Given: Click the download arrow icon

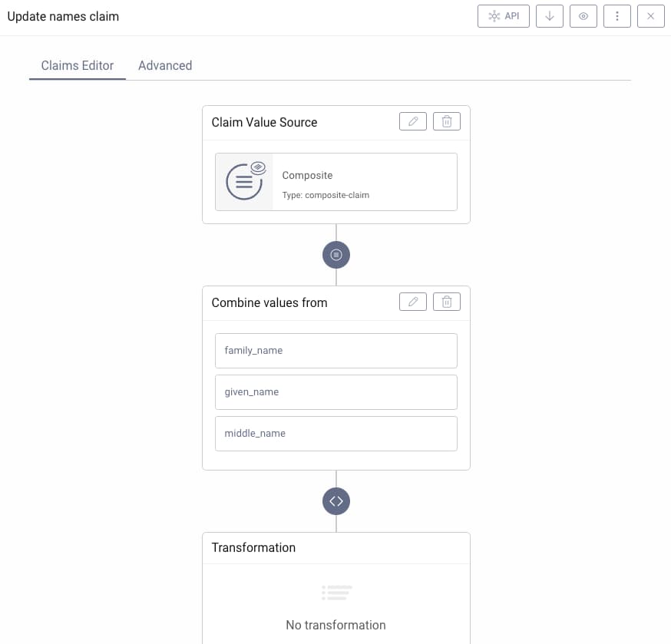Looking at the screenshot, I should pos(550,16).
